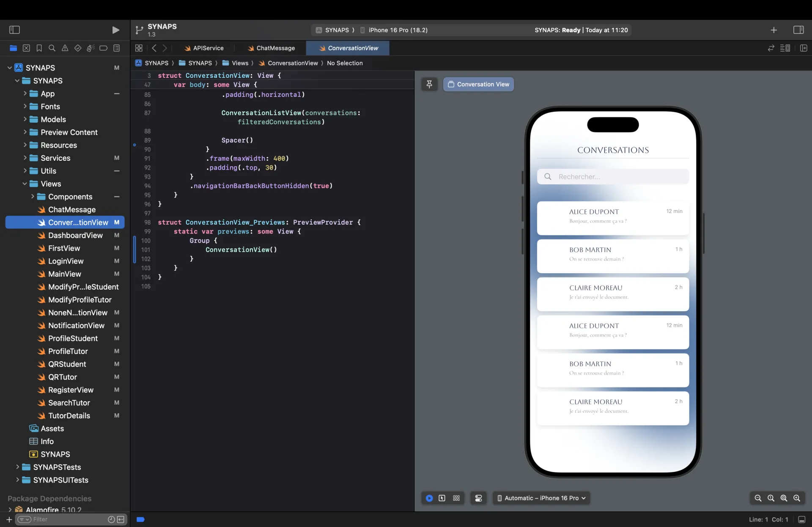Open the Find navigator magnifier
The width and height of the screenshot is (812, 527).
(x=52, y=48)
